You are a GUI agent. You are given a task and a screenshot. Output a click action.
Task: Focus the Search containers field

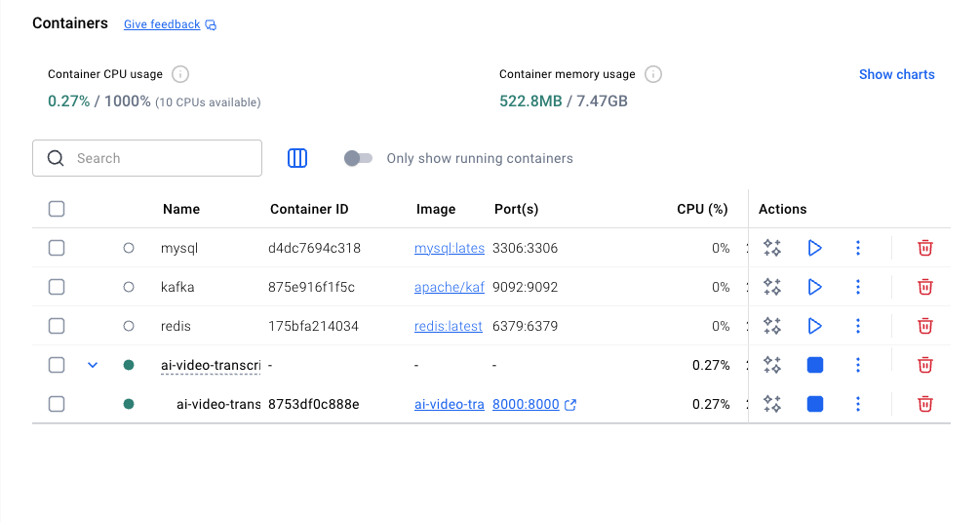147,158
